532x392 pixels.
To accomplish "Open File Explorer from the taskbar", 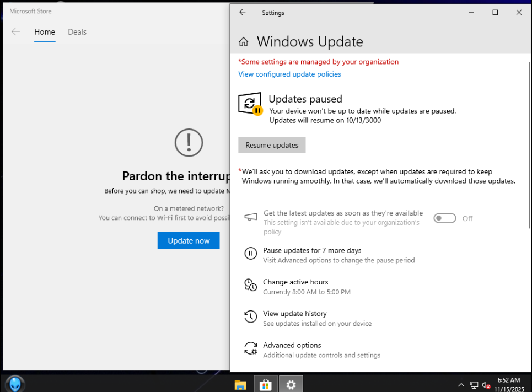I will point(240,385).
